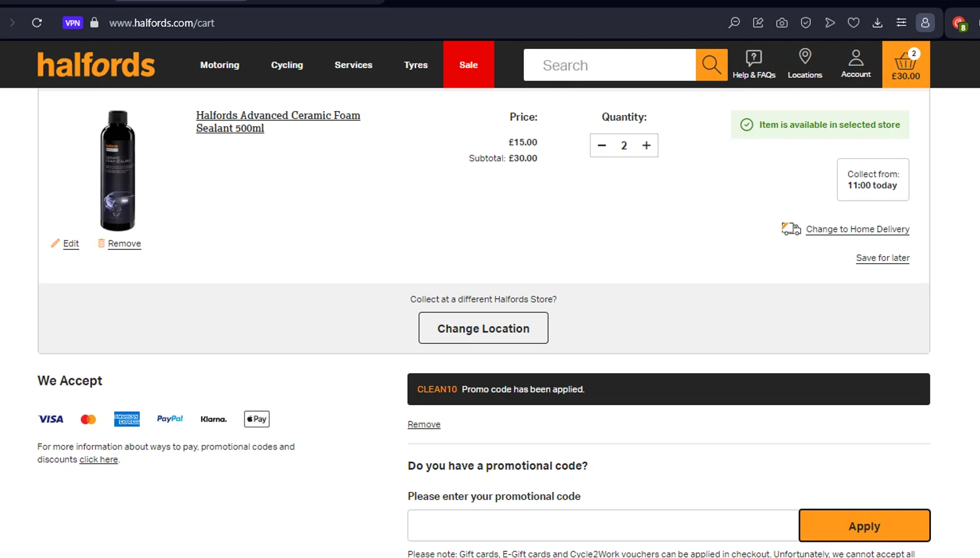Take a snapshot with the camera icon

[781, 23]
